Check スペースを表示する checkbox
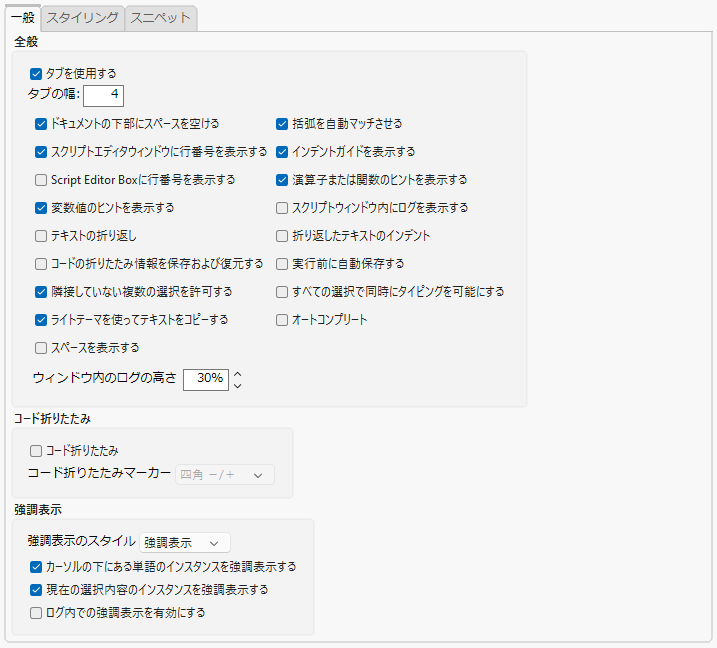The width and height of the screenshot is (717, 648). 41,348
